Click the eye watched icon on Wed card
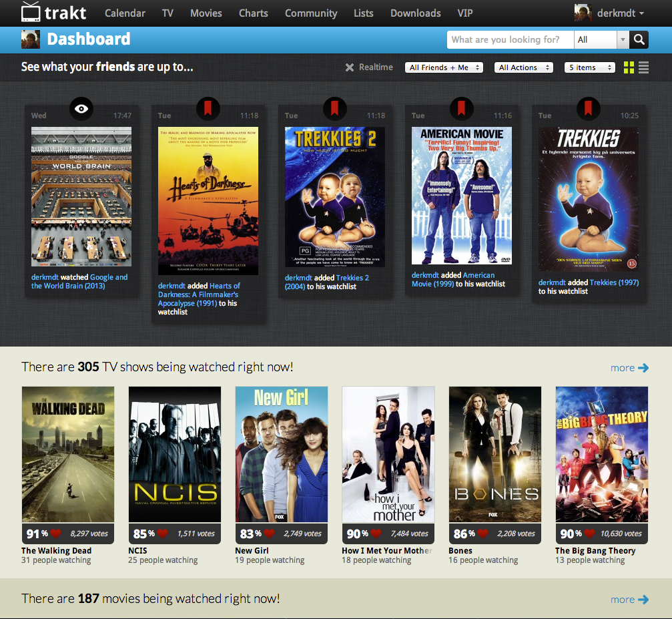The height and width of the screenshot is (619, 672). (x=81, y=109)
